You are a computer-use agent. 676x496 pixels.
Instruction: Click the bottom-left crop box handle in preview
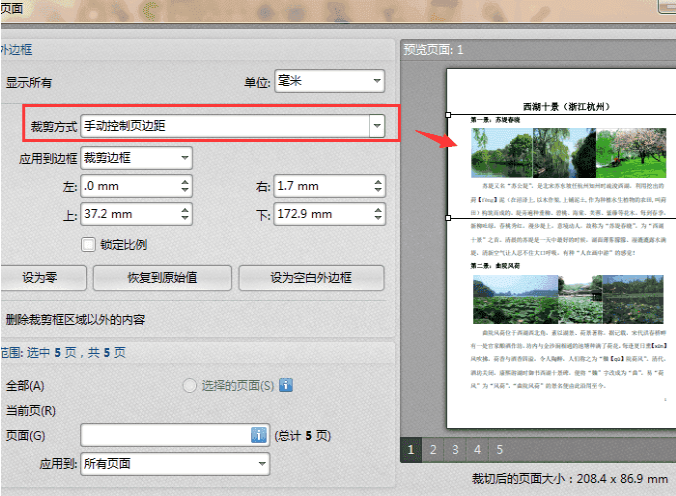[x=448, y=218]
